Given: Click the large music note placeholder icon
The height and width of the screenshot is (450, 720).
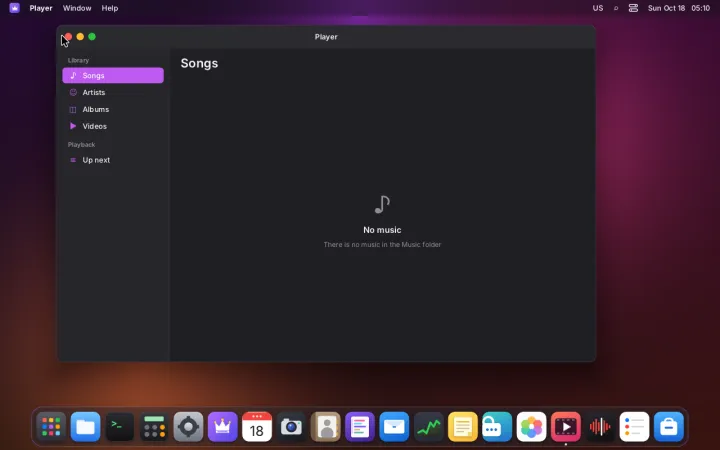Looking at the screenshot, I should pyautogui.click(x=382, y=204).
